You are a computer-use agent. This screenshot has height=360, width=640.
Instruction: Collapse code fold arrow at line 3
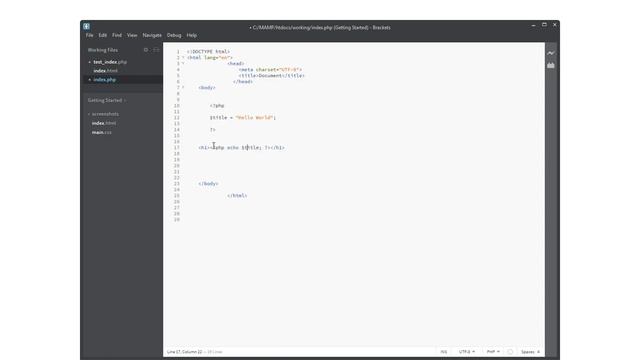pos(183,64)
